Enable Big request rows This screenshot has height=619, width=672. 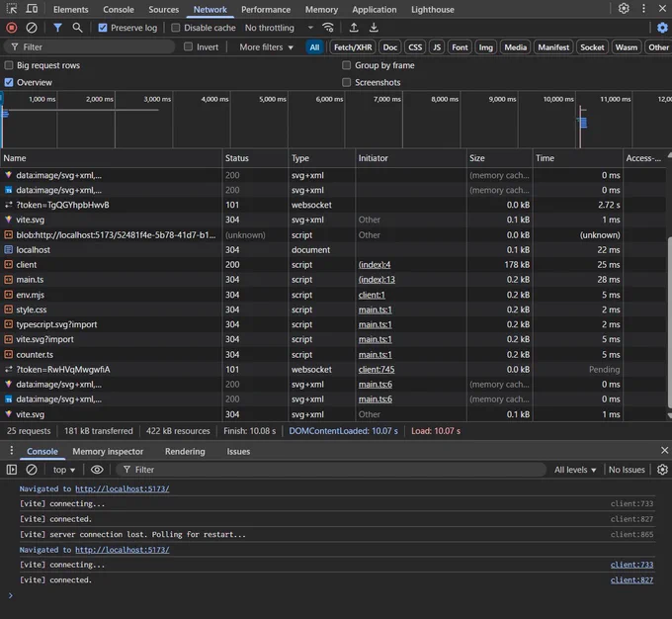[9, 65]
